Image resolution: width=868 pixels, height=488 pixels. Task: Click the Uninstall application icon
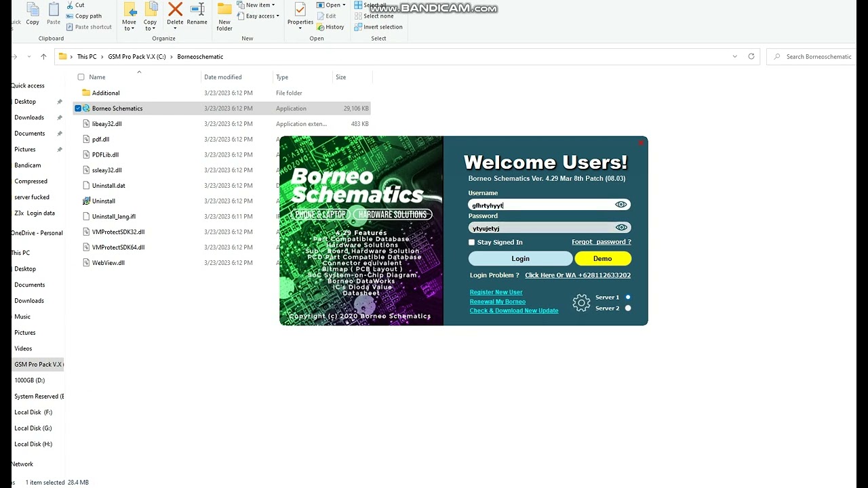coord(86,201)
